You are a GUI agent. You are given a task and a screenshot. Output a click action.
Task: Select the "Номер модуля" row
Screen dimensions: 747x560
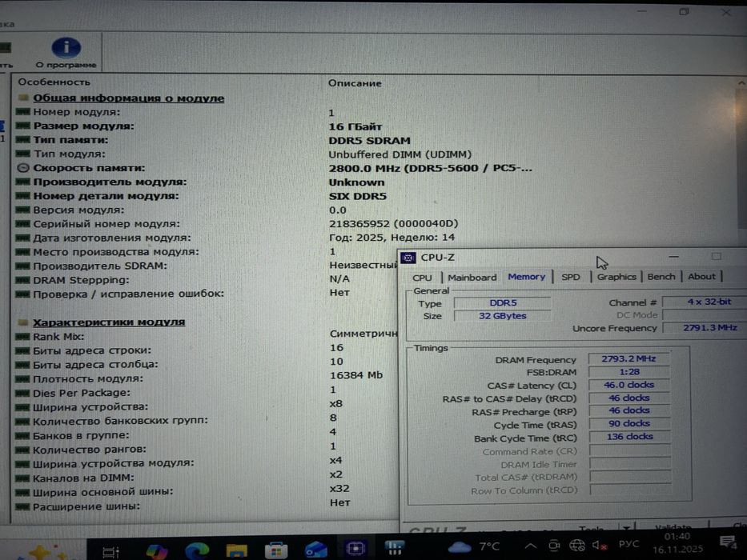click(x=175, y=112)
